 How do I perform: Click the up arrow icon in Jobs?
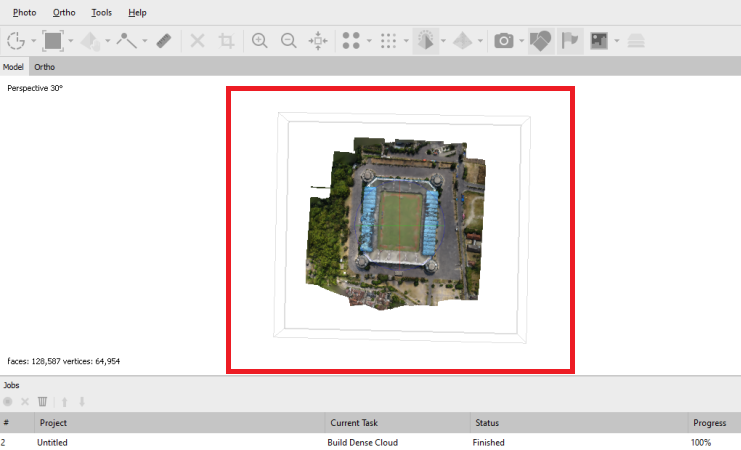pyautogui.click(x=64, y=402)
